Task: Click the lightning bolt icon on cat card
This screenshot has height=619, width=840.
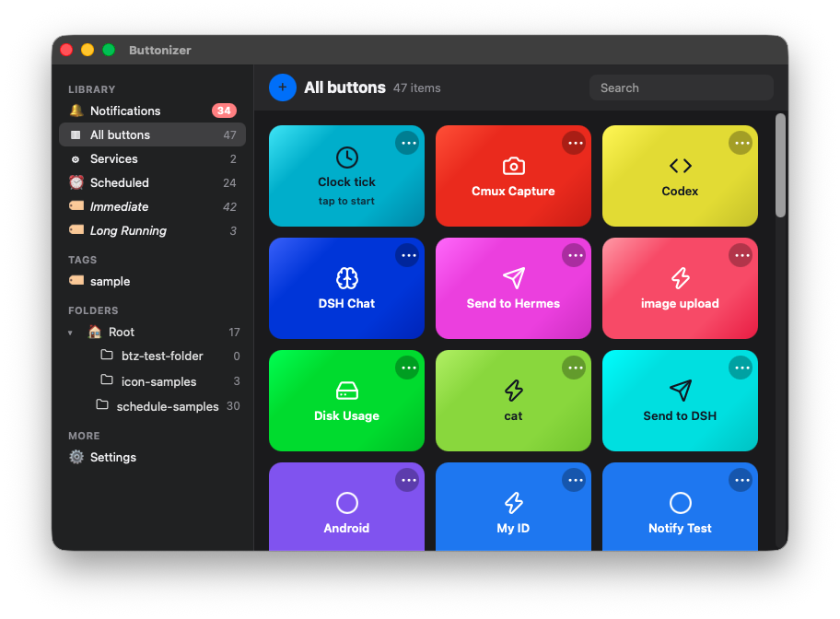Action: coord(513,391)
